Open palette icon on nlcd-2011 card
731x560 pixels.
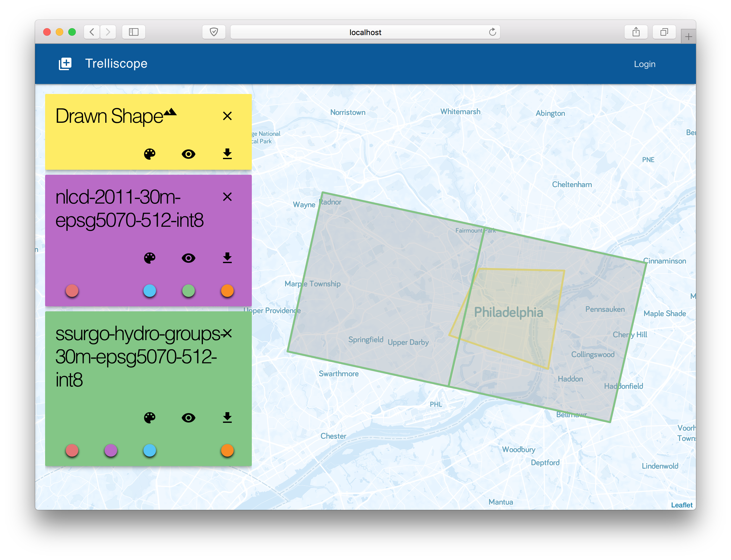tap(150, 258)
